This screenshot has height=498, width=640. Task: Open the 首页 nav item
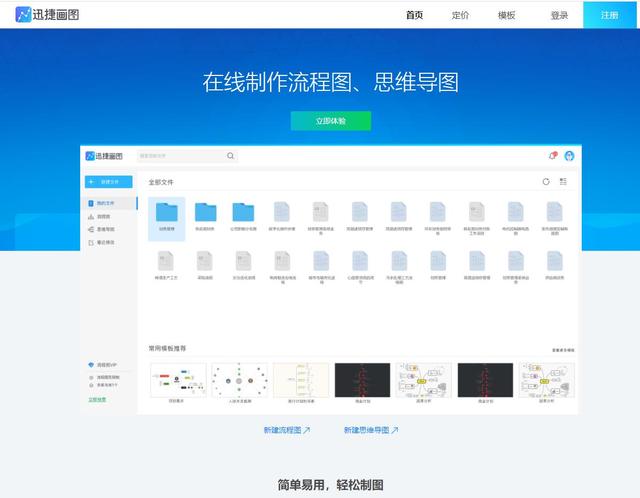click(x=414, y=16)
